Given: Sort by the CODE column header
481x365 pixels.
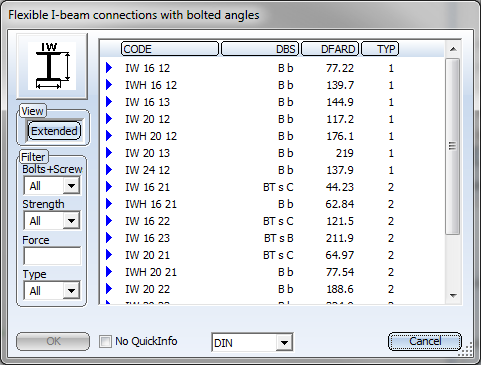Looking at the screenshot, I should [x=170, y=49].
